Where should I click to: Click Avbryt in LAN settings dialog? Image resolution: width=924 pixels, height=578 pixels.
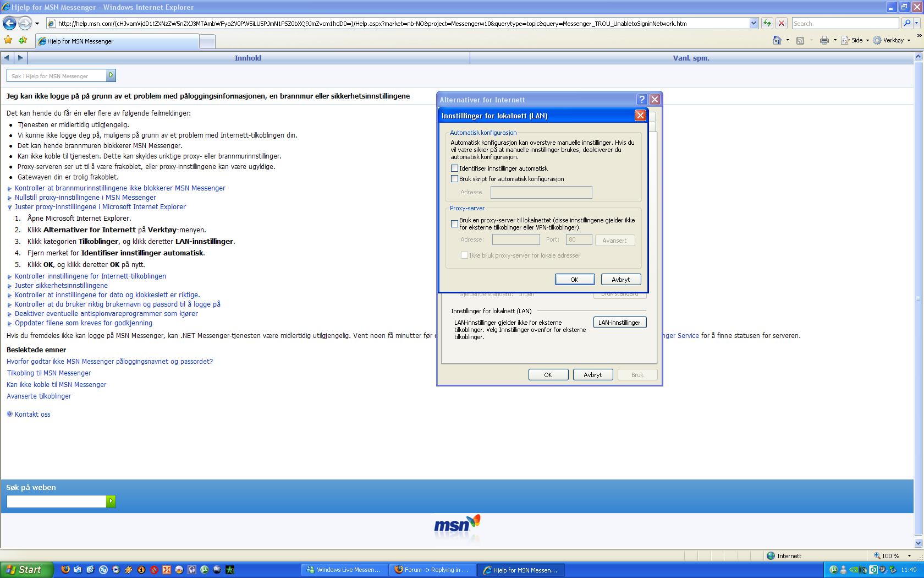point(620,280)
